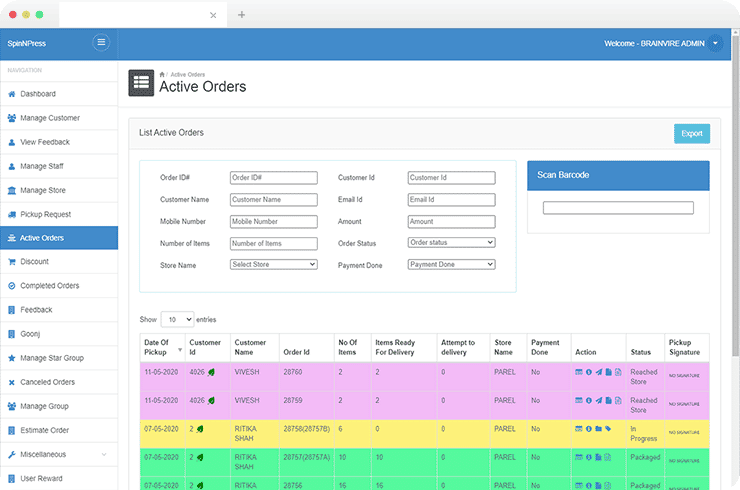Click circular info action icon for order 28760
Viewport: 740px width, 490px height.
point(589,372)
